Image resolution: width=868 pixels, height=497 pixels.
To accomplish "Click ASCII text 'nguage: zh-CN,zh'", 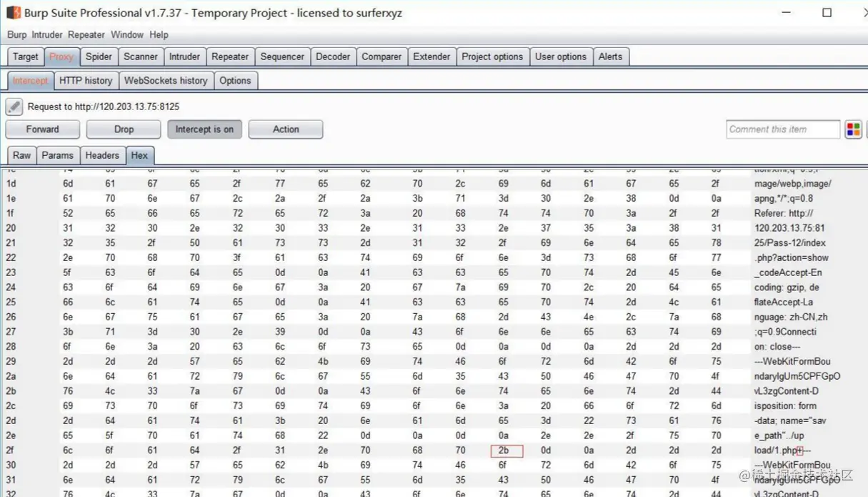I will (x=791, y=317).
